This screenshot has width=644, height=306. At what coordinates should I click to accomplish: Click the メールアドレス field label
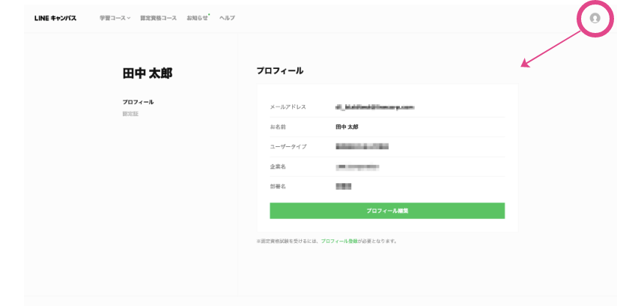pyautogui.click(x=288, y=107)
